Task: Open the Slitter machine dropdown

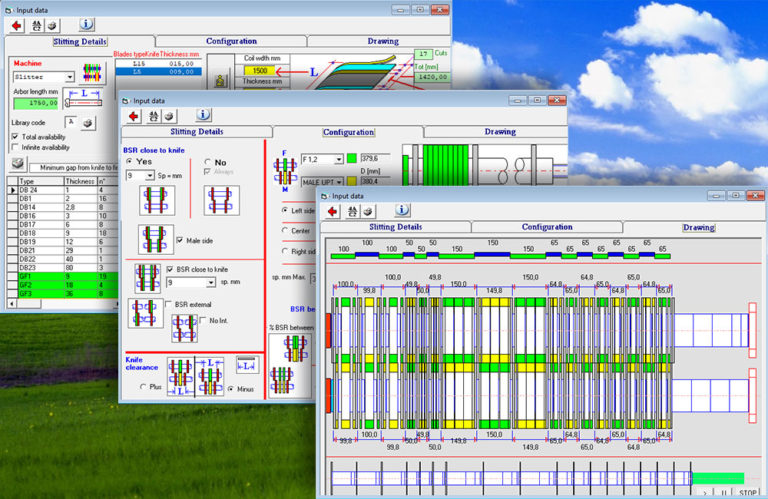Action: click(x=69, y=76)
